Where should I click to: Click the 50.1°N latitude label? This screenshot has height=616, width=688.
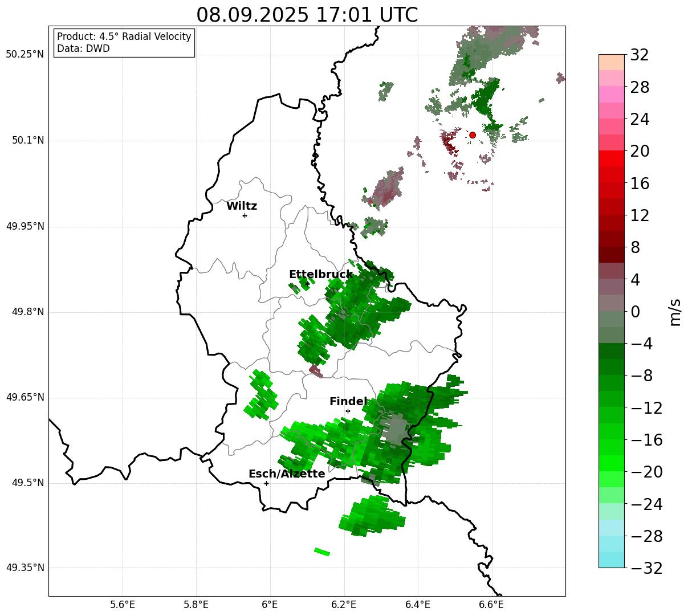(x=28, y=140)
